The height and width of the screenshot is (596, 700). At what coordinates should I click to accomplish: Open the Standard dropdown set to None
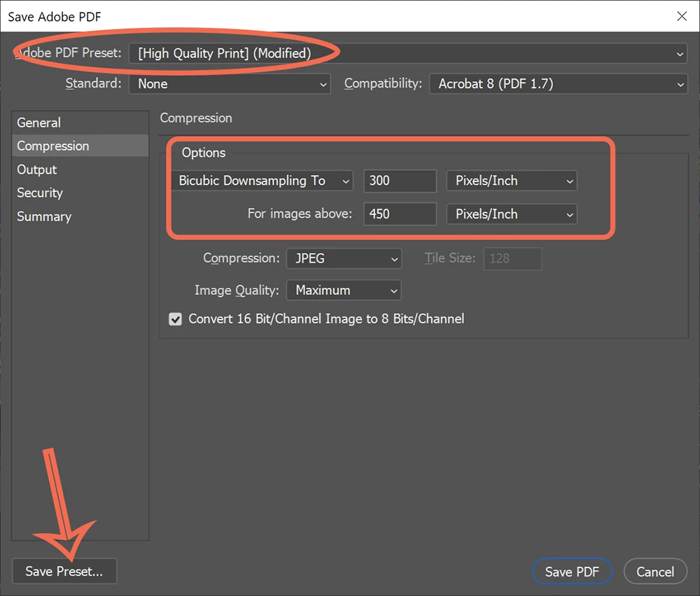[230, 84]
